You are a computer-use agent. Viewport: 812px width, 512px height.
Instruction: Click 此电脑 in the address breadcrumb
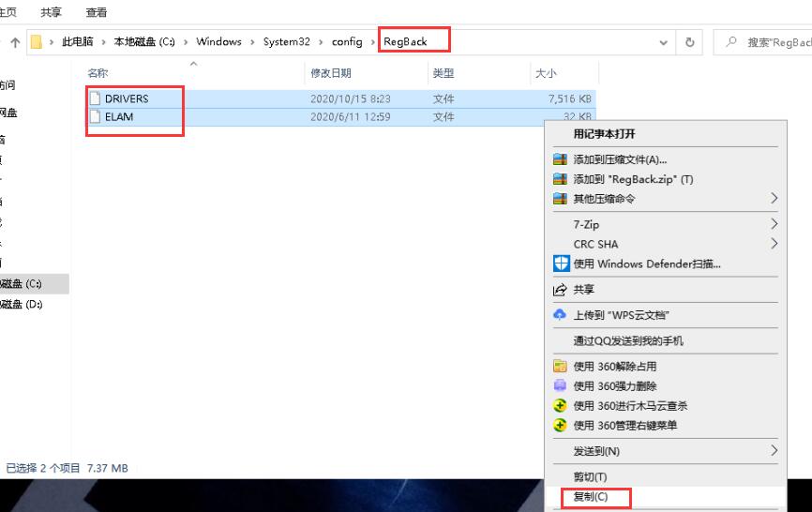pyautogui.click(x=78, y=42)
